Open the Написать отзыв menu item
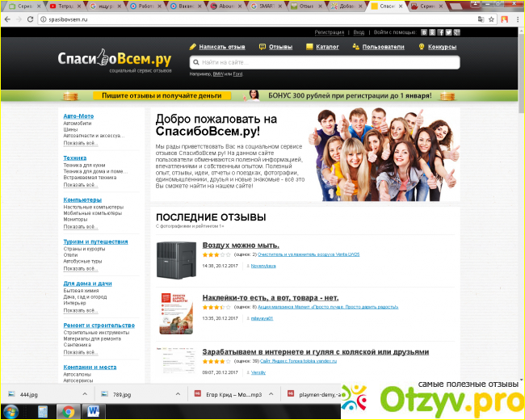 [221, 47]
